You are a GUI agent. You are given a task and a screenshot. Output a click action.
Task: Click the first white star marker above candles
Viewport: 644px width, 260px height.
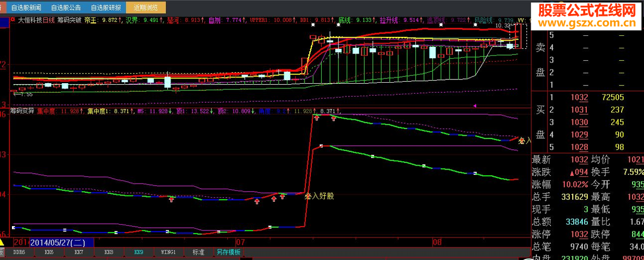coord(313,24)
